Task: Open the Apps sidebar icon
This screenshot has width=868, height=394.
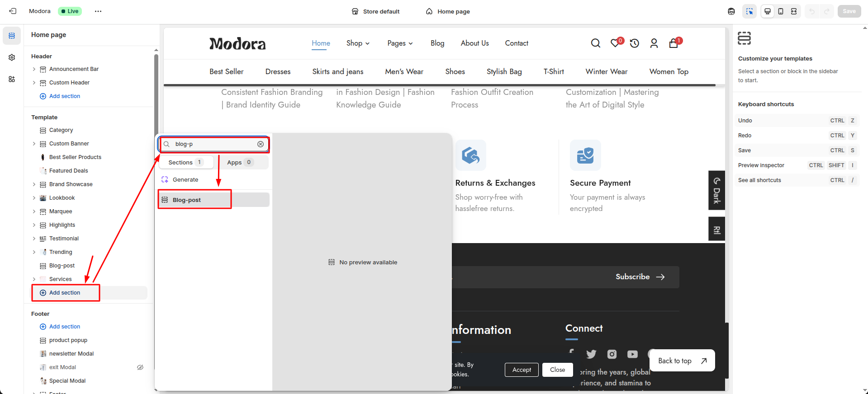Action: coord(12,79)
